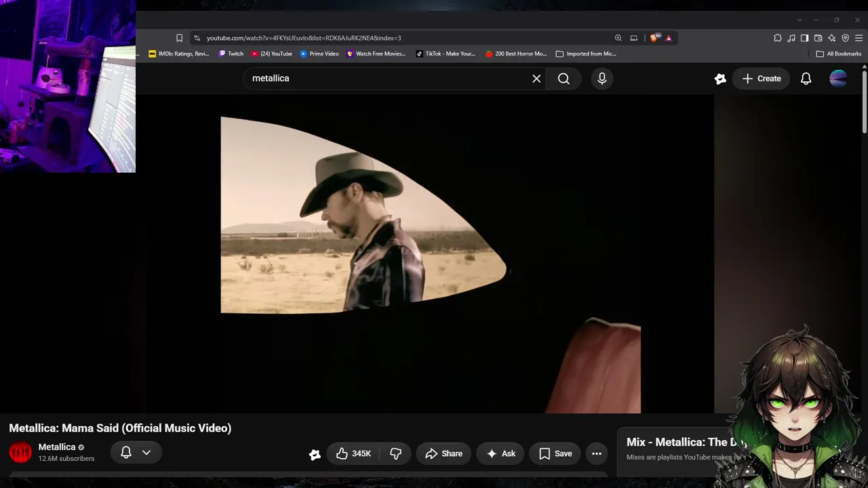The image size is (868, 488).
Task: Click the youtube.com URL in address bar
Action: 304,38
